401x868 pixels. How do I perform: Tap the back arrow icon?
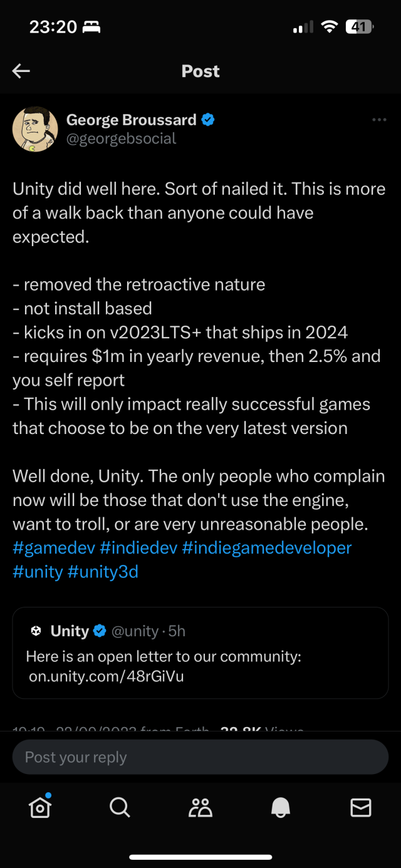pyautogui.click(x=21, y=71)
